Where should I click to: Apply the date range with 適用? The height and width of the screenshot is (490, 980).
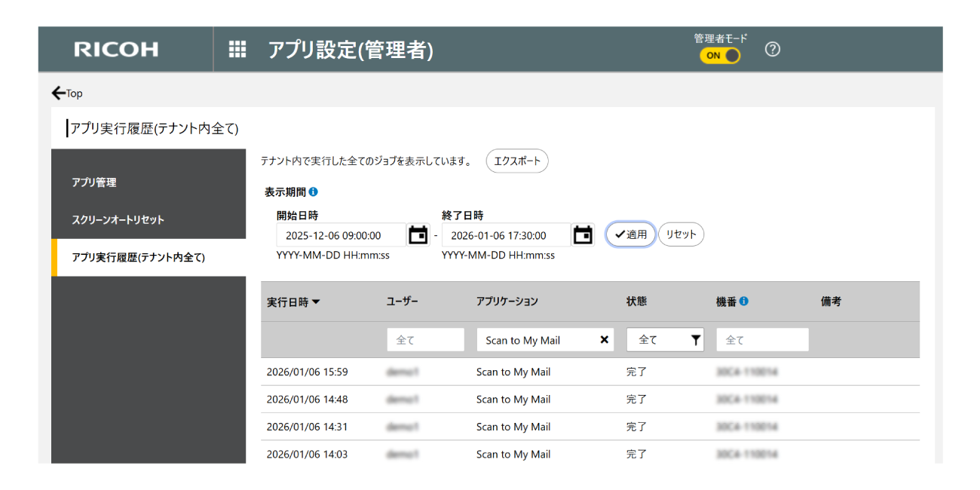point(630,234)
